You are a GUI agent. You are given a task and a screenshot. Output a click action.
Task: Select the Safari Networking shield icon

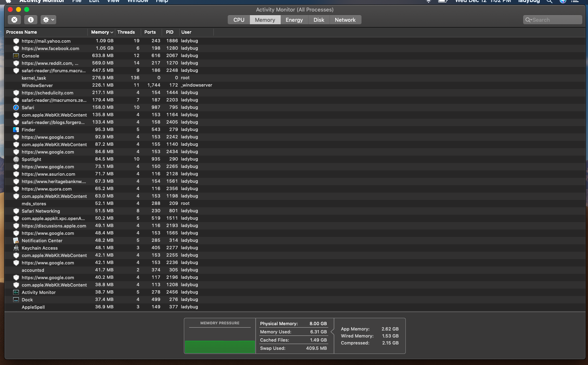[16, 211]
